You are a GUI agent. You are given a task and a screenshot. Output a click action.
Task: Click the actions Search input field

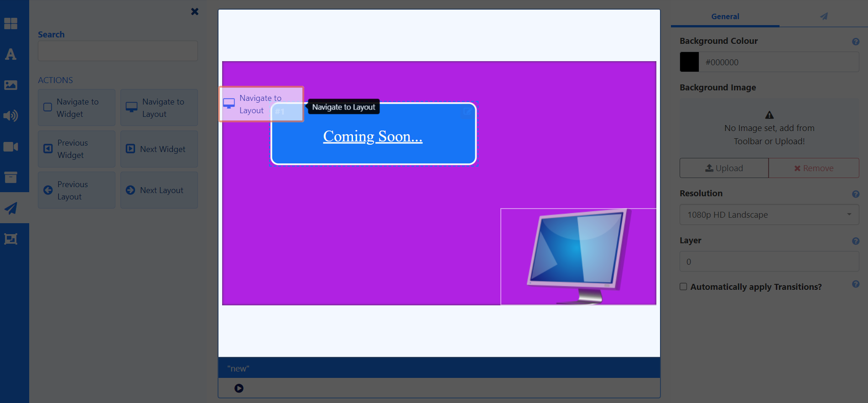click(x=118, y=51)
